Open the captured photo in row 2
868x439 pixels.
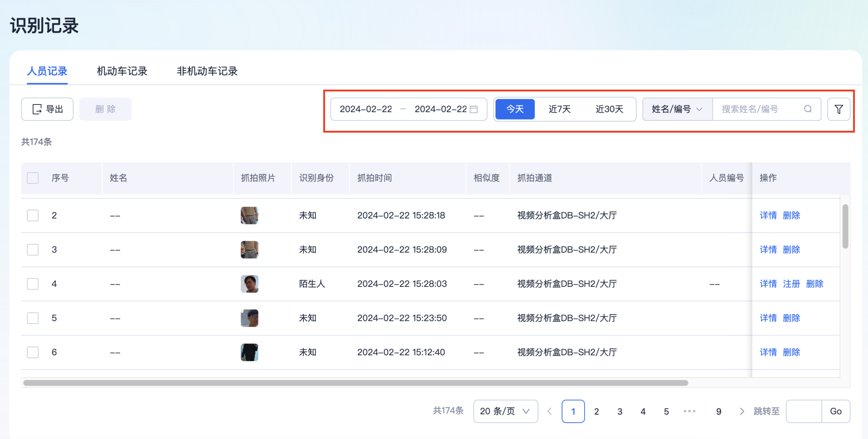[x=250, y=215]
